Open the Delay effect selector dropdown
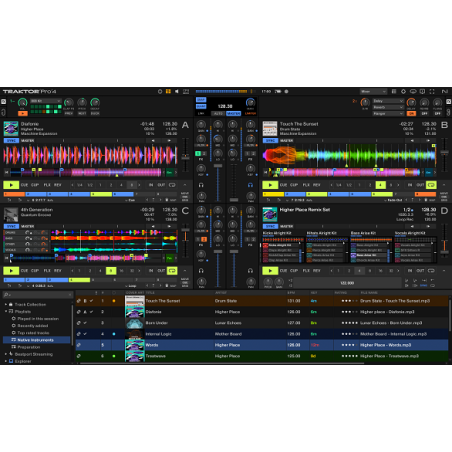This screenshot has height=452, width=452. [x=388, y=101]
